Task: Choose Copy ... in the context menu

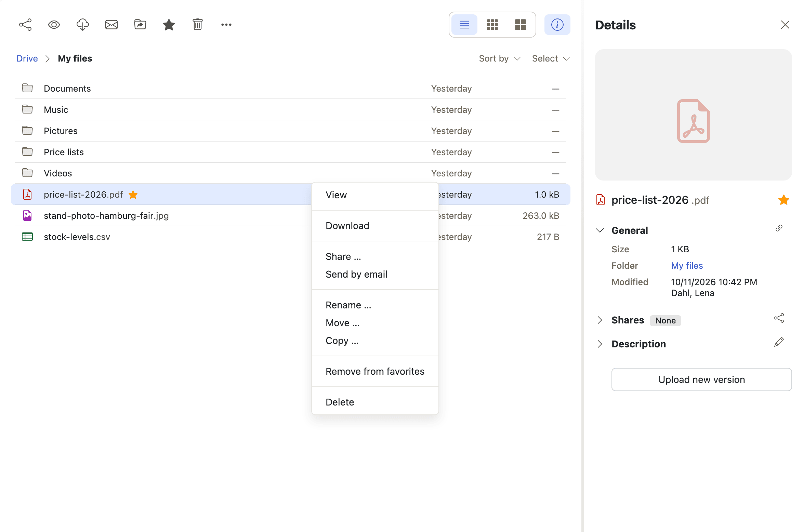Action: click(x=375, y=341)
